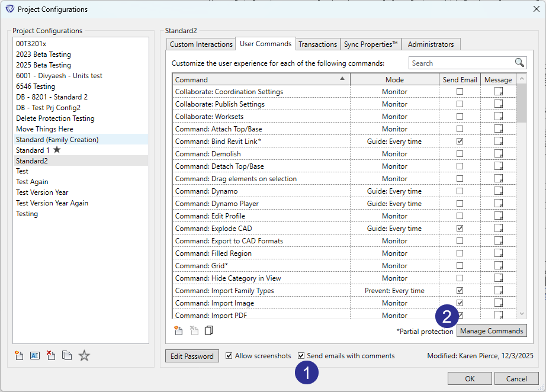Mark the selected configuration as favorite
Screen dimensions: 546x392
click(83, 355)
